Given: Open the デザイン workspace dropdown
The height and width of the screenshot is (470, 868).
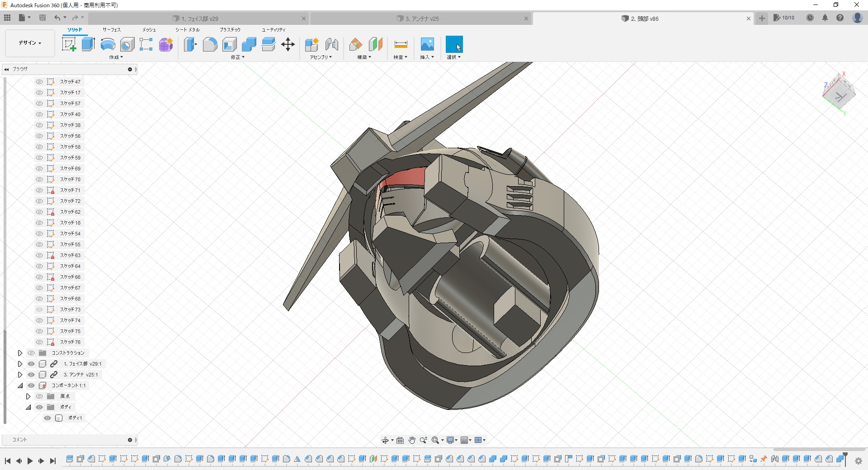Looking at the screenshot, I should [x=30, y=43].
